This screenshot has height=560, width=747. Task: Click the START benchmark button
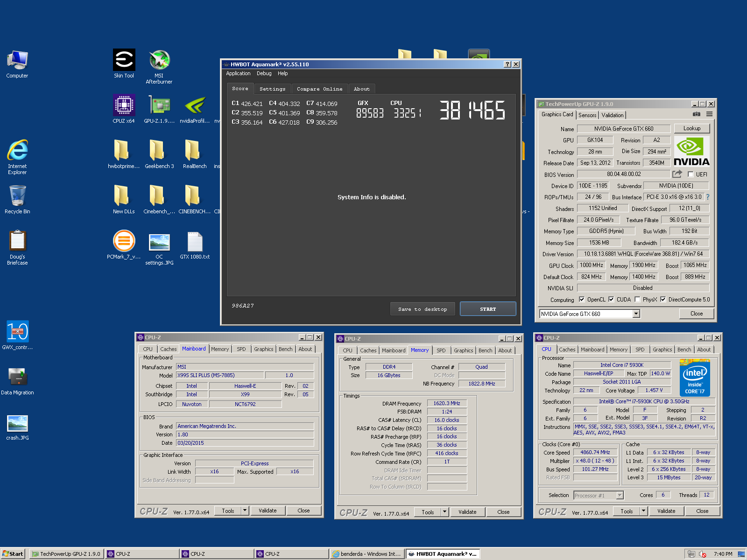[488, 309]
